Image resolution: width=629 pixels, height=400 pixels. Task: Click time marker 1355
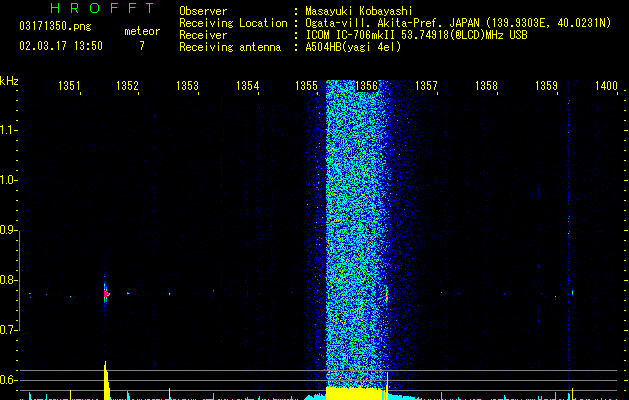306,86
